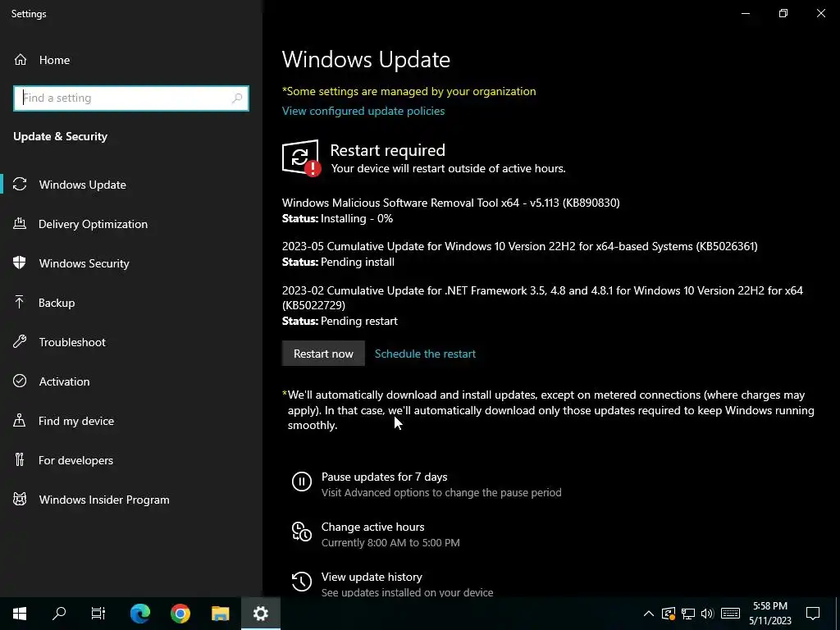The height and width of the screenshot is (630, 840).
Task: Click the KB890830 Malicious Software Removal Tool entry
Action: point(450,210)
